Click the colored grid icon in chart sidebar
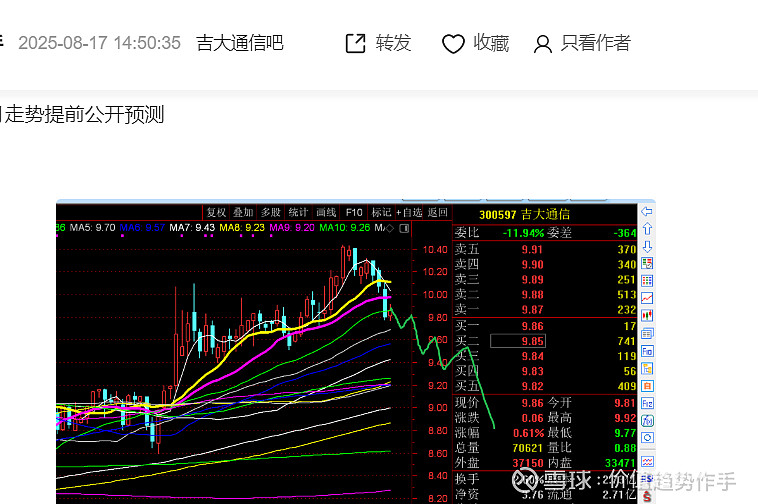This screenshot has width=758, height=504. [x=647, y=281]
